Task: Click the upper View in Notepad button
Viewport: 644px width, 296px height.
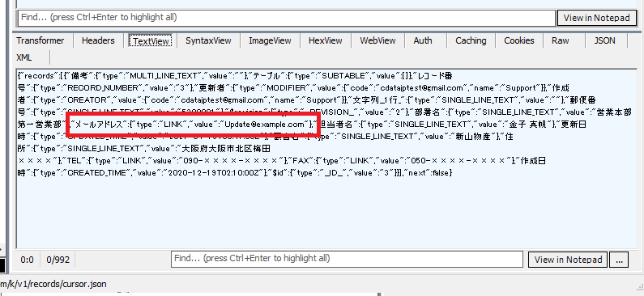Action: [x=596, y=18]
